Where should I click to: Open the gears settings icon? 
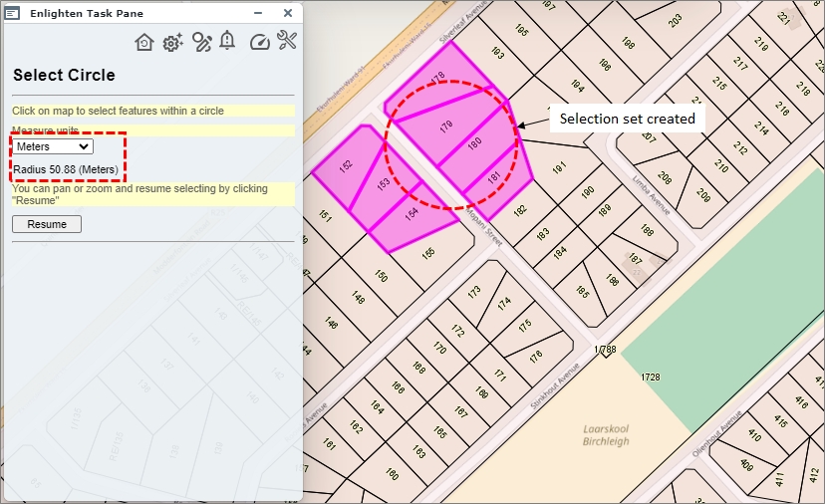173,42
